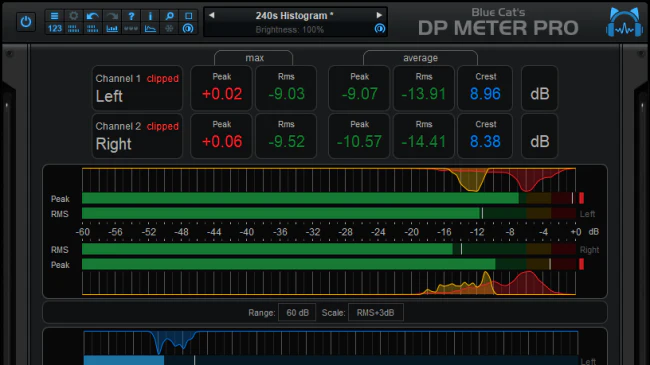The height and width of the screenshot is (365, 650).
Task: Click the Left channel RMS meter bar
Action: tap(329, 214)
